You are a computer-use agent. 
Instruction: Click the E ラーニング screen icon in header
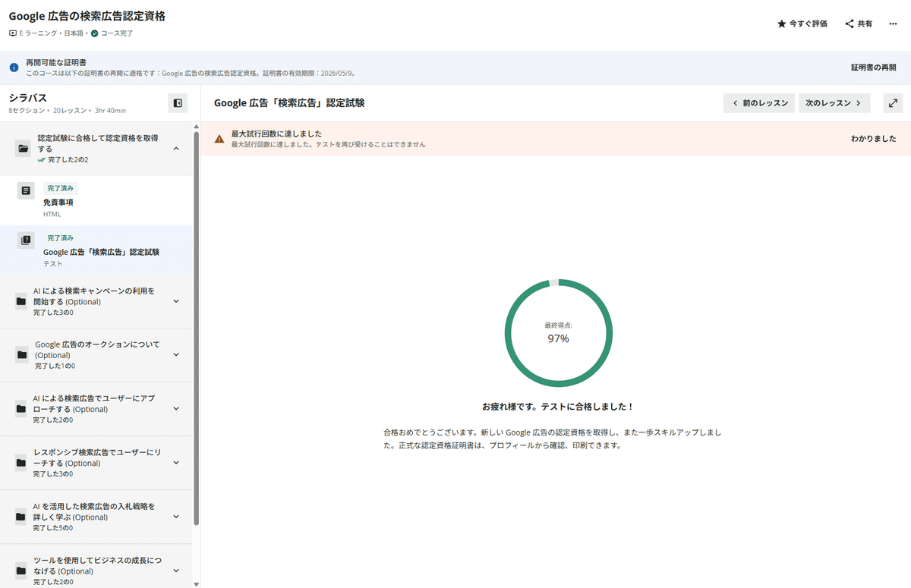13,33
